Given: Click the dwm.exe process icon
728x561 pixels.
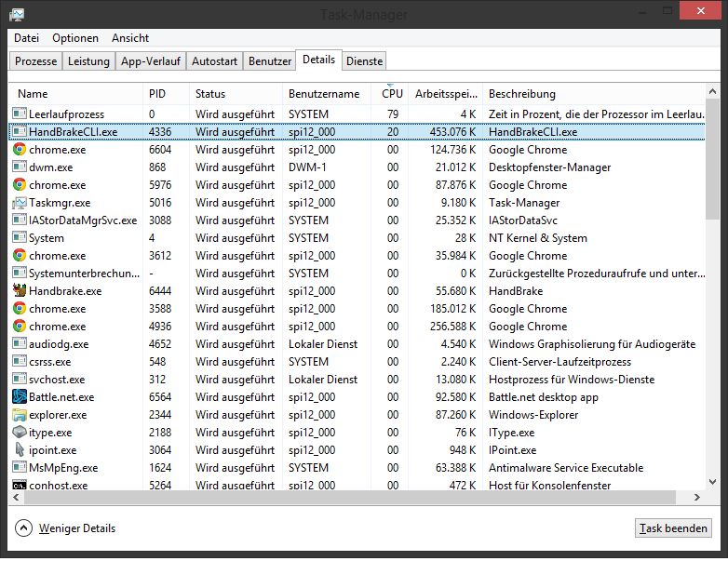Looking at the screenshot, I should coord(20,167).
